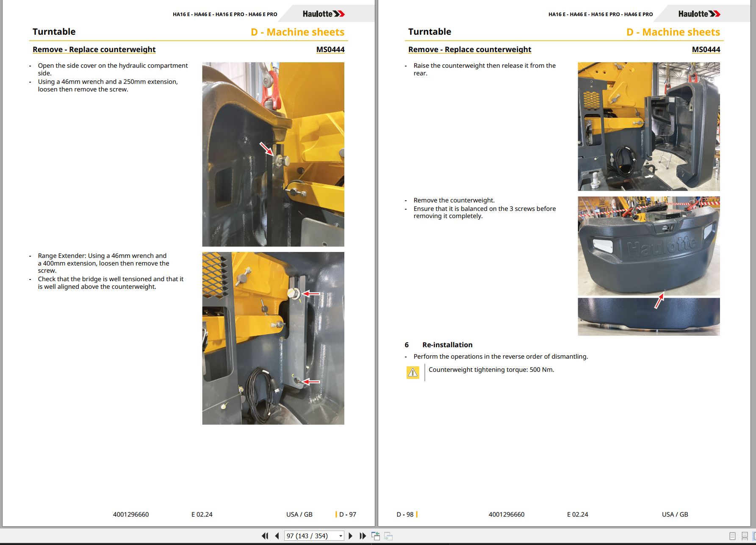
Task: Click 'Perform the operations in the reverse order' text
Action: (501, 357)
